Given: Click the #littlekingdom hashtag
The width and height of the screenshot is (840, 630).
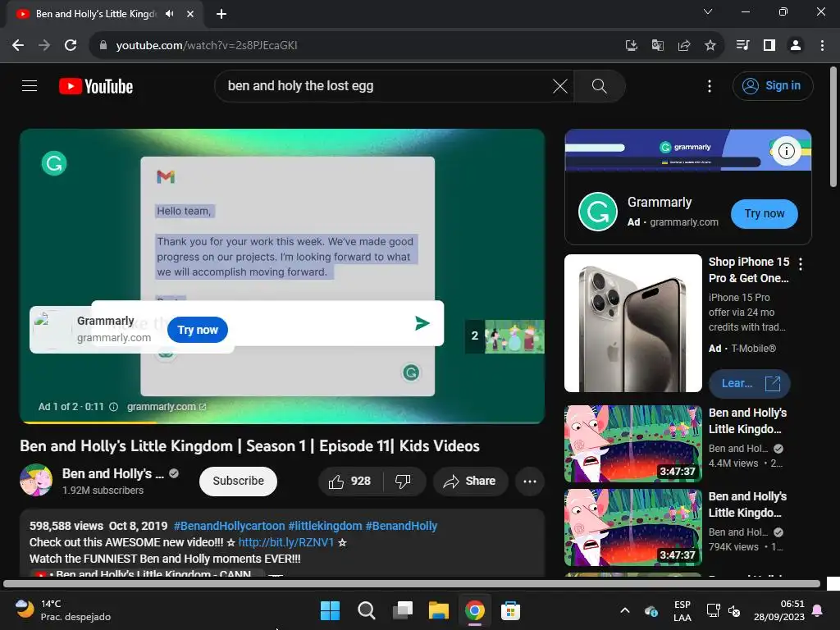Looking at the screenshot, I should point(325,526).
